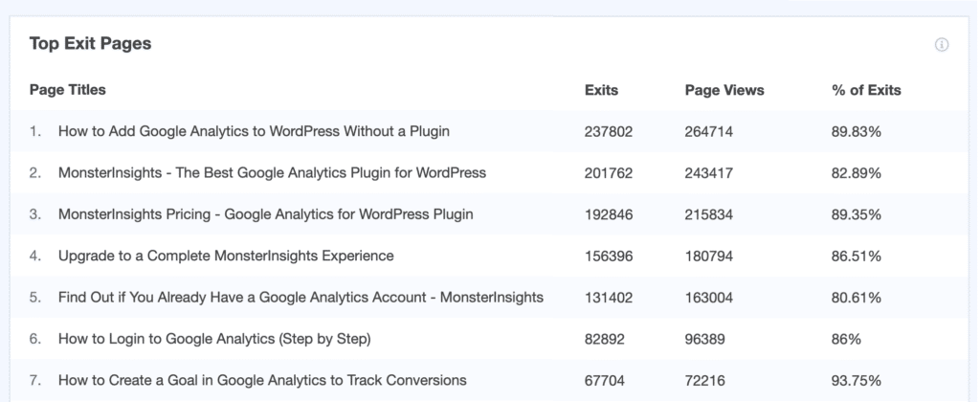Open 'How to Add Google Analytics to WordPress Without a Plugin'
Image resolution: width=980 pixels, height=402 pixels.
click(x=254, y=131)
